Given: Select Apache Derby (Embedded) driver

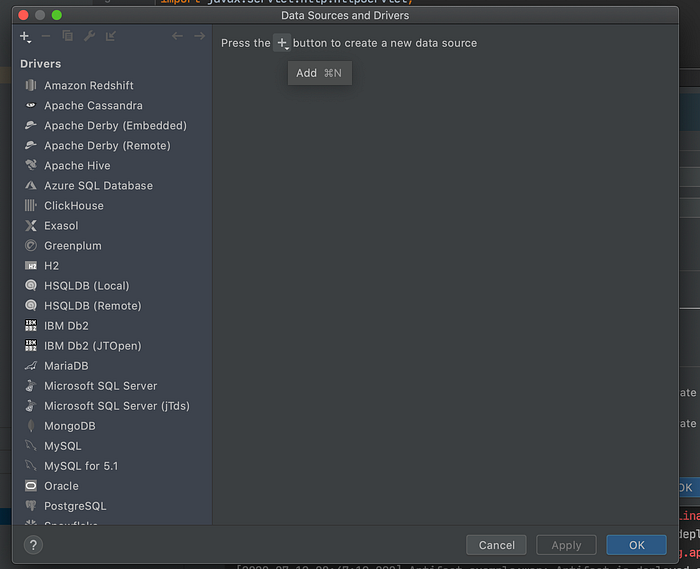Looking at the screenshot, I should click(115, 125).
